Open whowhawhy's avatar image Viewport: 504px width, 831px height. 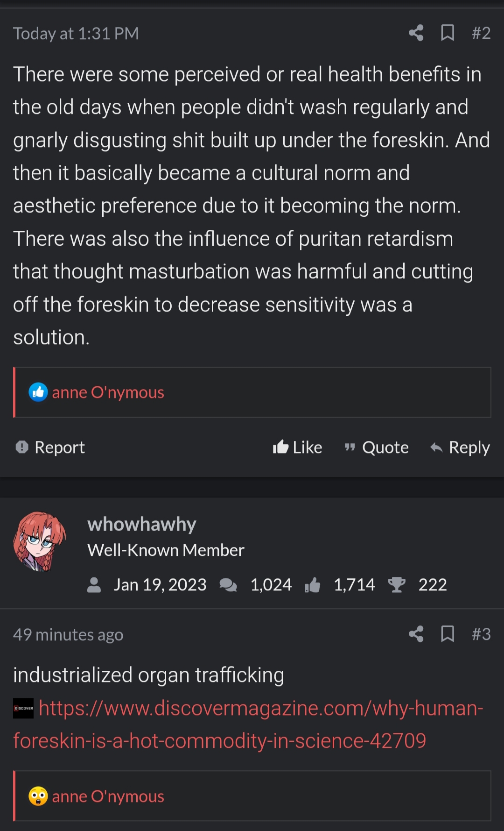40,542
